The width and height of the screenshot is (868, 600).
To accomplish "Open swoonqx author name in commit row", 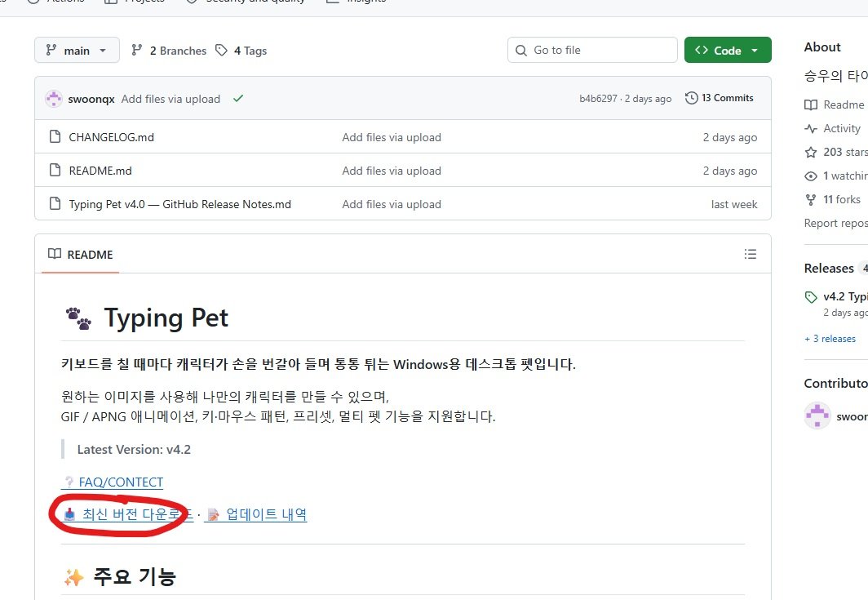I will [91, 99].
